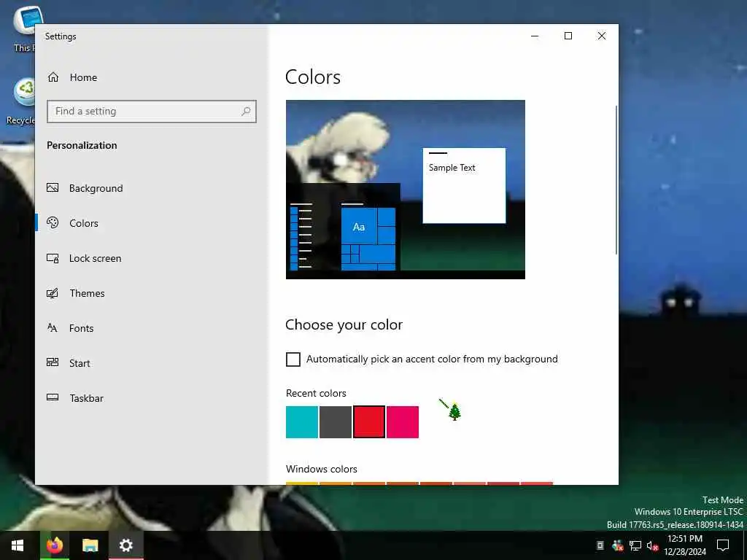Click the Find a setting search field
The width and height of the screenshot is (747, 560).
152,112
